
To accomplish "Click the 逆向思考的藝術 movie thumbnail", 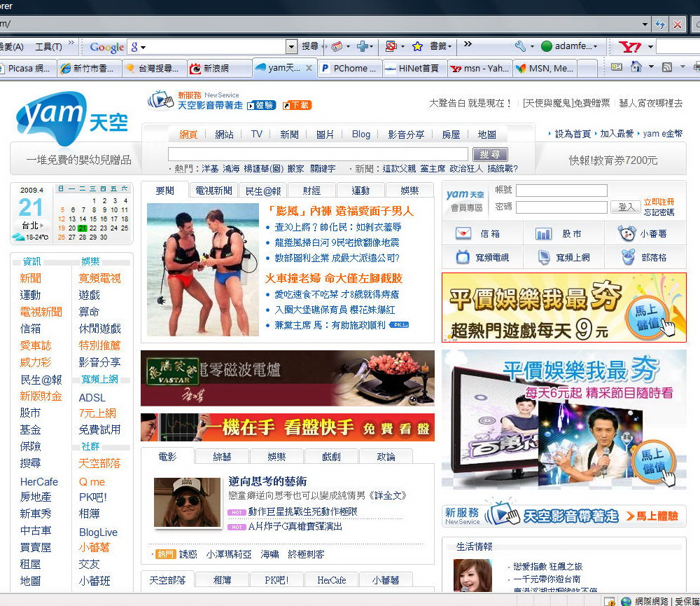I will point(187,502).
